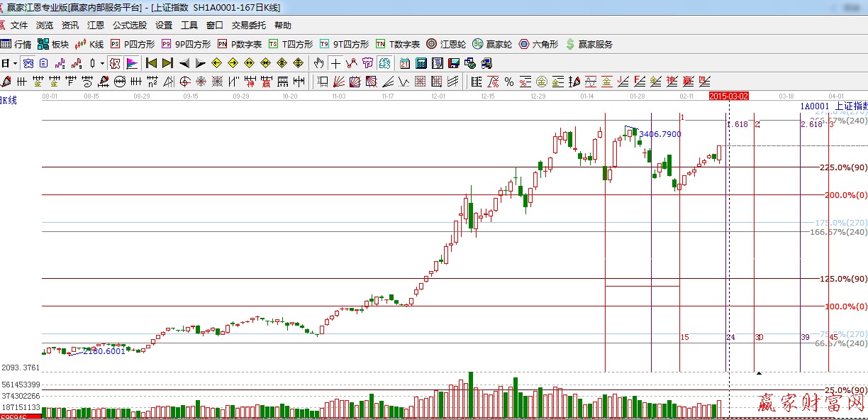Screen dimensions: 868x420
Task: Open the 交易委托 menu
Action: coord(249,25)
